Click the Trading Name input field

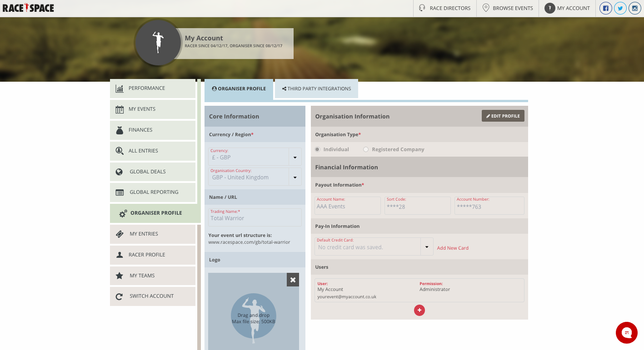point(255,217)
